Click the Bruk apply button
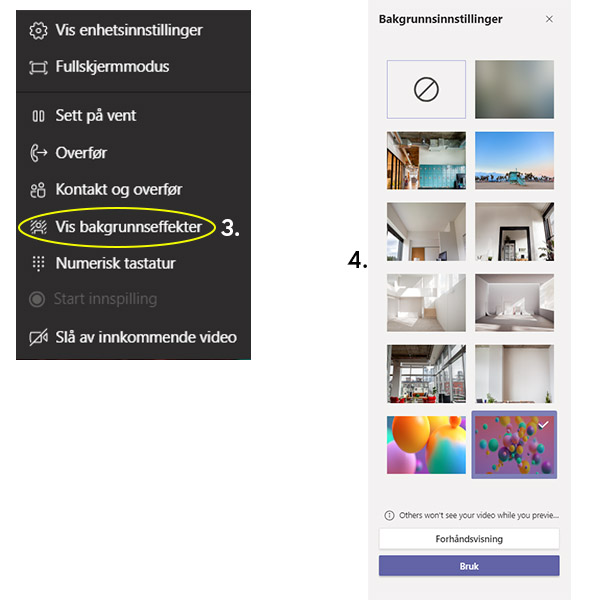Image resolution: width=600 pixels, height=600 pixels. [x=469, y=566]
